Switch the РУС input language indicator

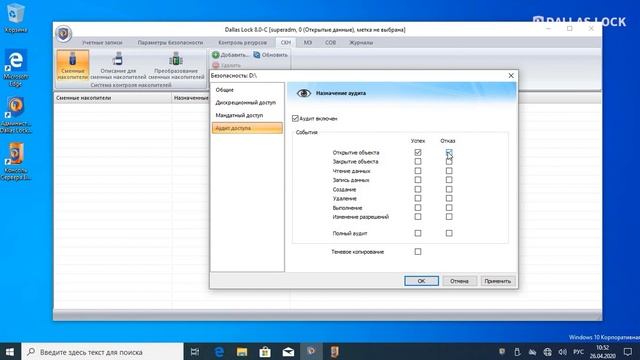578,352
